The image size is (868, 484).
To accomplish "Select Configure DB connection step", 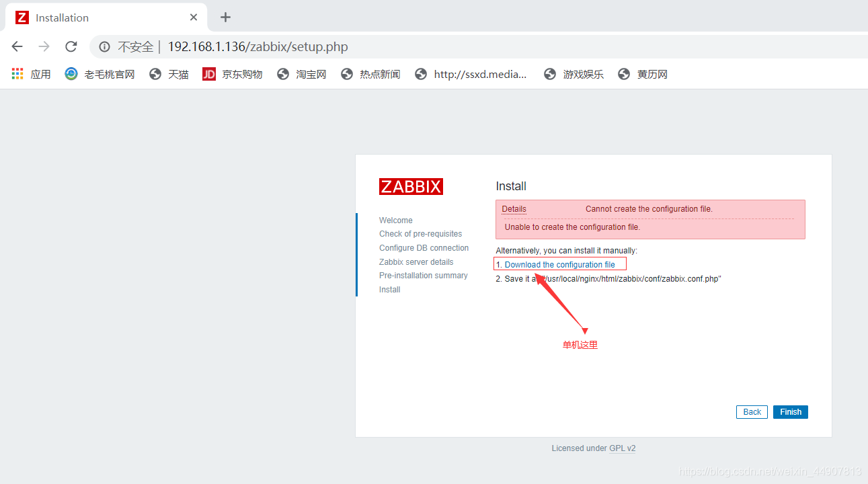I will (424, 248).
